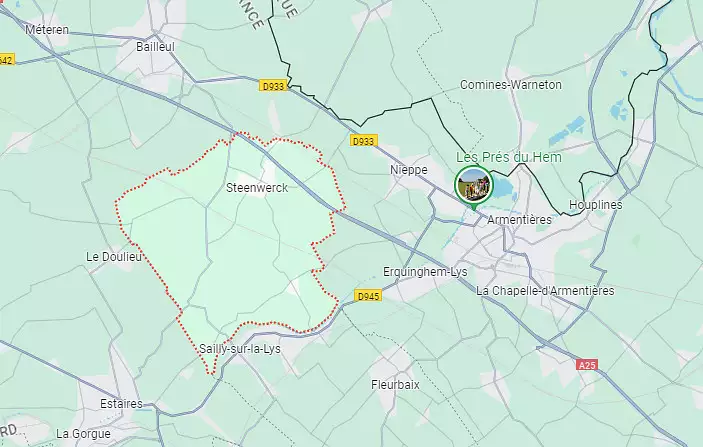703x447 pixels.
Task: Select La Chapelle-d'Armentières label
Action: tap(545, 291)
